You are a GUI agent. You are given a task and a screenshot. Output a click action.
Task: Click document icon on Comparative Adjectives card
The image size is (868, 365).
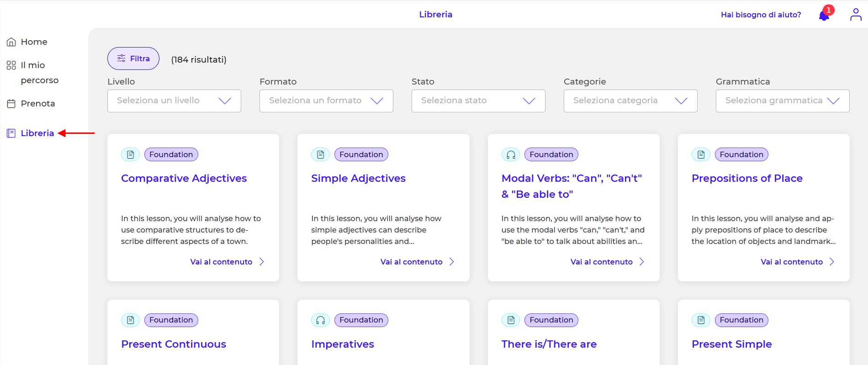[130, 155]
